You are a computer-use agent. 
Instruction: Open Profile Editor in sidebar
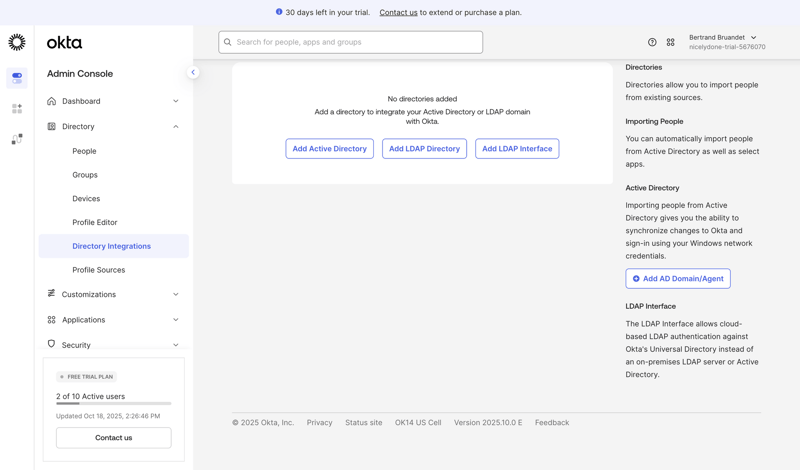click(x=95, y=222)
